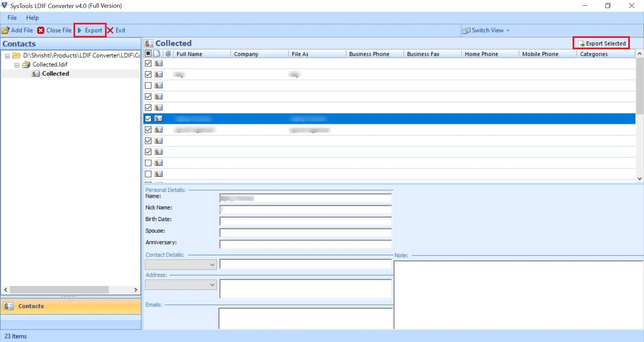Uncheck the fifth contact row checkbox
Image resolution: width=644 pixels, height=342 pixels.
[148, 107]
